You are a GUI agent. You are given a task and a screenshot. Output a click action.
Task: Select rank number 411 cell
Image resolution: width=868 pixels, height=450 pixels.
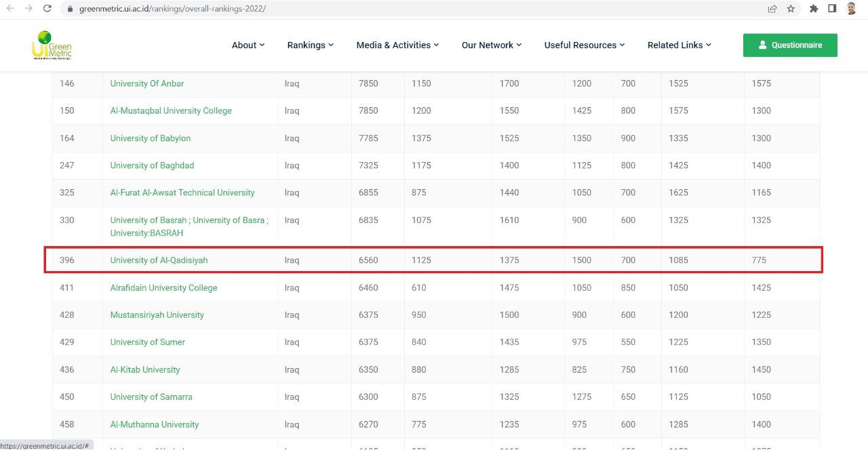point(67,287)
